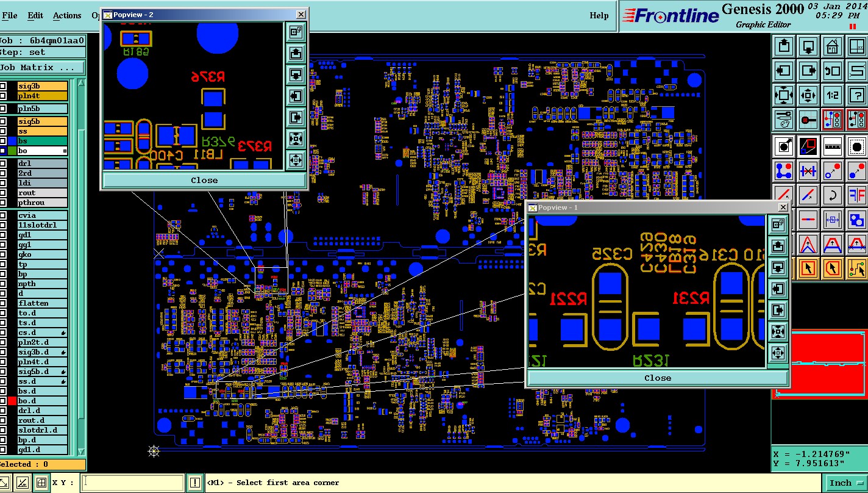Click the pan down icon in main toolbar
The height and width of the screenshot is (493, 868).
click(x=808, y=46)
